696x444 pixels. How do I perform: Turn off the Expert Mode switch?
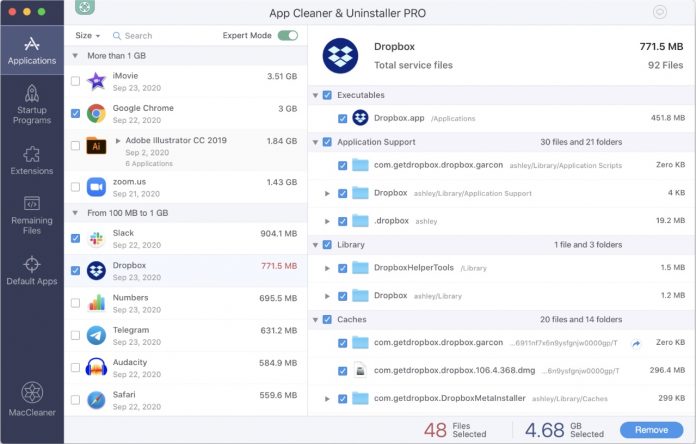(x=288, y=36)
